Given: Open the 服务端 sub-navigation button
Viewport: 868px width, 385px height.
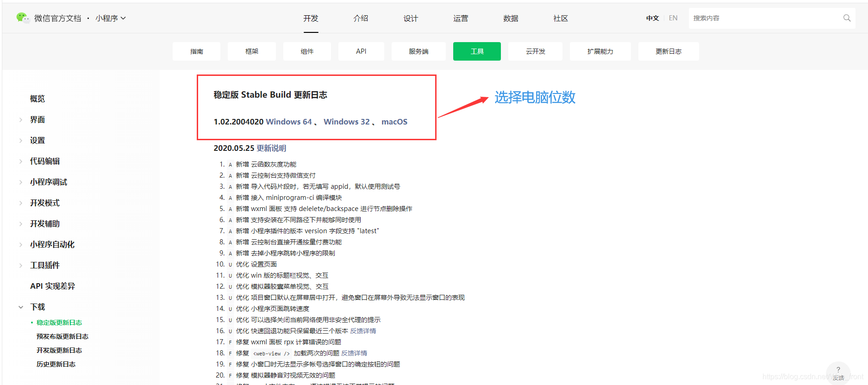Looking at the screenshot, I should (x=418, y=51).
